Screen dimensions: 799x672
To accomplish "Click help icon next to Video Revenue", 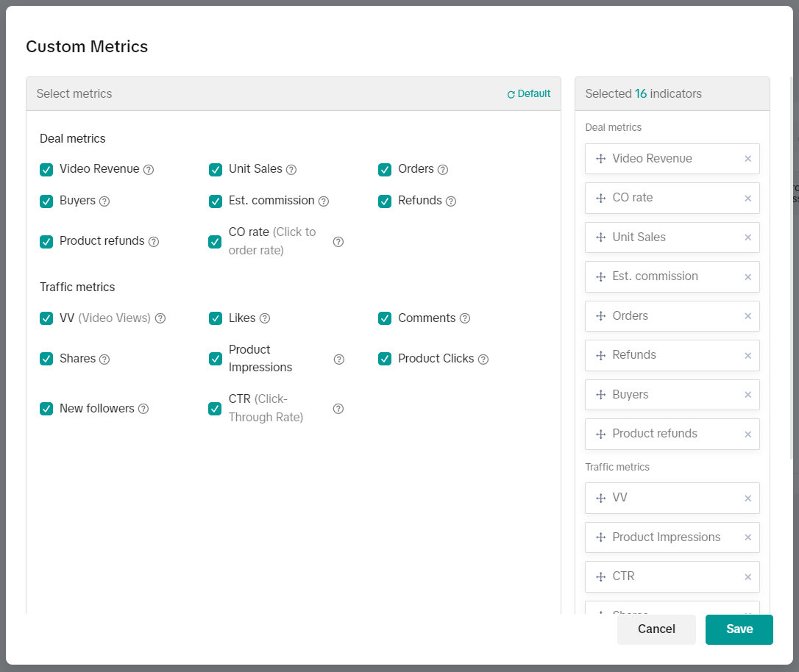I will tap(149, 170).
